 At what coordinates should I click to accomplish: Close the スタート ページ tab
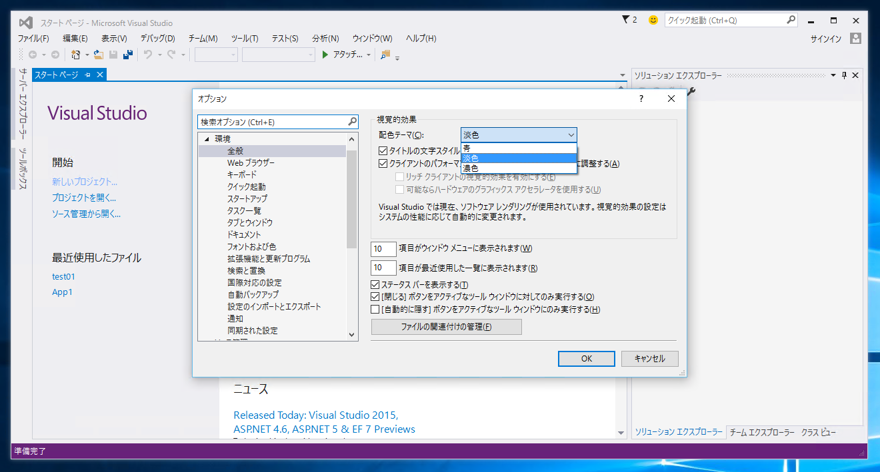click(100, 75)
